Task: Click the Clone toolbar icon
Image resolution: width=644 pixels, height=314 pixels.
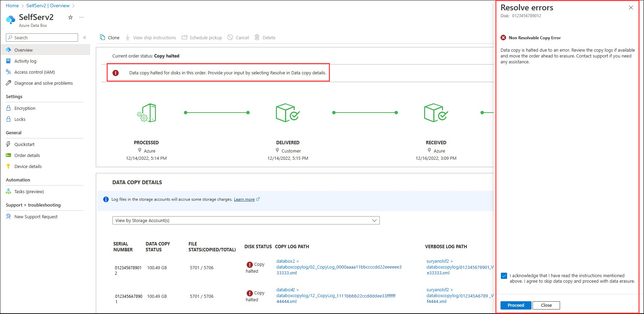Action: coord(103,38)
